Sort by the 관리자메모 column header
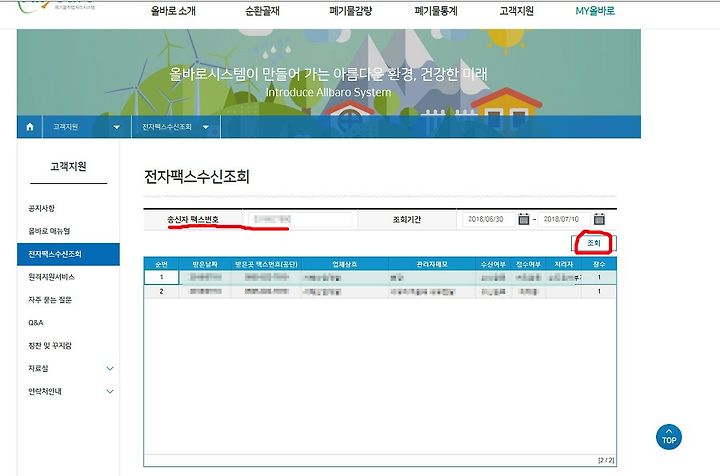The width and height of the screenshot is (720, 476). tap(432, 264)
